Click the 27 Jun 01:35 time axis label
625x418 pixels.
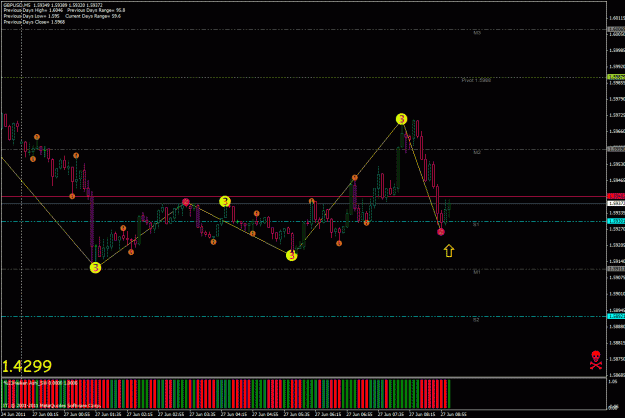tap(108, 414)
